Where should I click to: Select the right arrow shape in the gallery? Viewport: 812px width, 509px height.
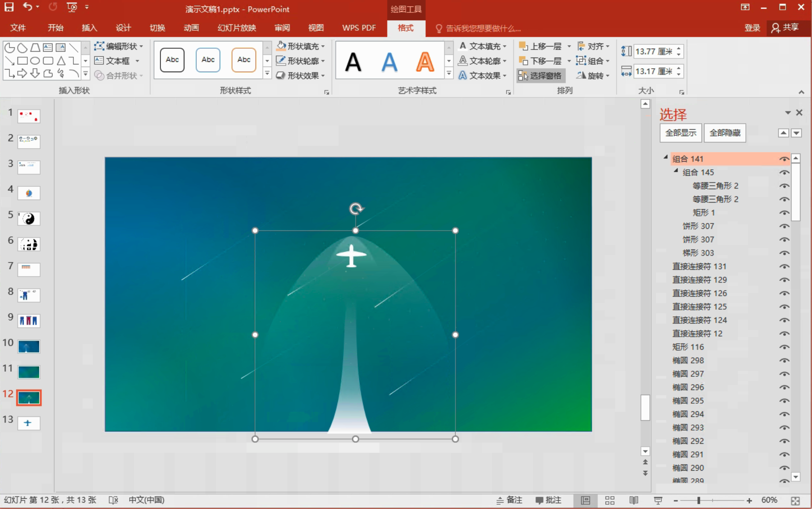click(23, 73)
